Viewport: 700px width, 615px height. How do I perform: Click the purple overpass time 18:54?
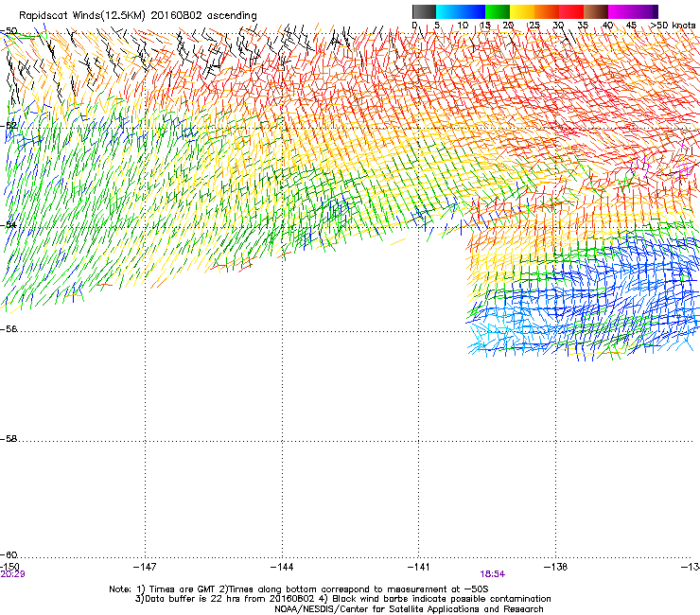pos(493,574)
